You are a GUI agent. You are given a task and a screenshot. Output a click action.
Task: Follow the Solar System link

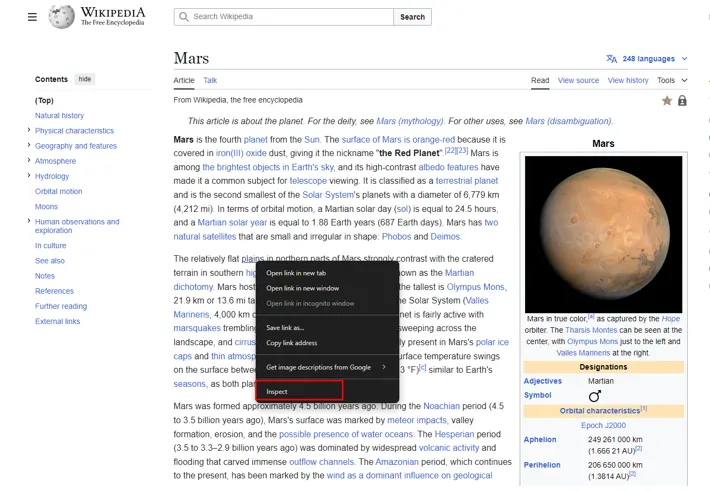click(x=328, y=195)
